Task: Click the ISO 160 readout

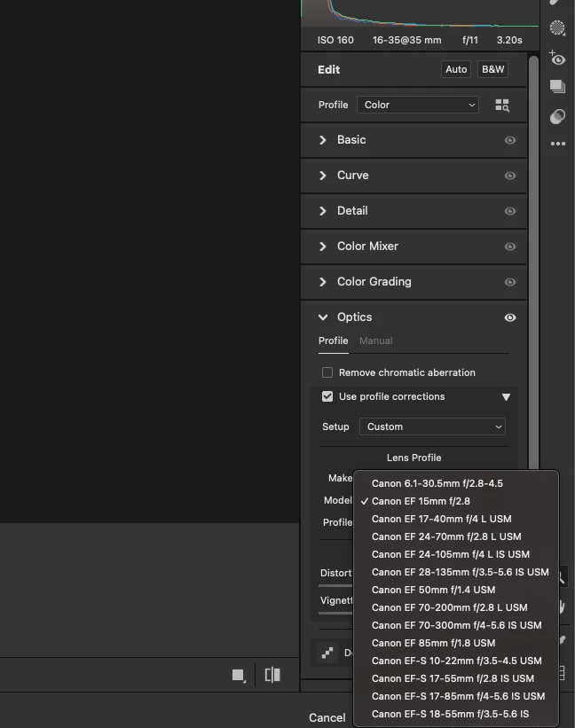Action: click(335, 41)
